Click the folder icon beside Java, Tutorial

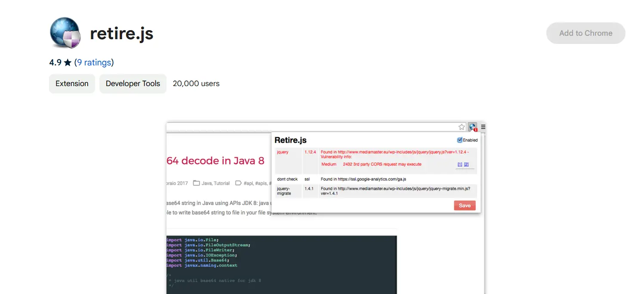196,183
